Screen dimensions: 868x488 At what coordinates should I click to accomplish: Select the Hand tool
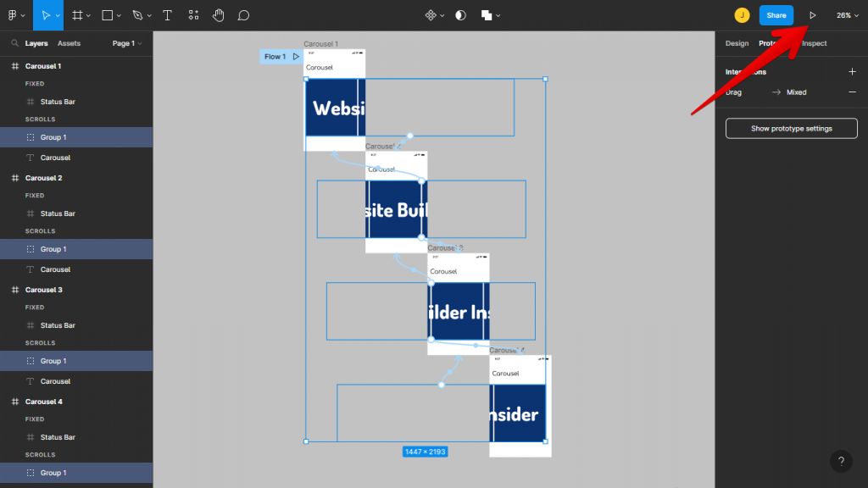[x=218, y=14]
